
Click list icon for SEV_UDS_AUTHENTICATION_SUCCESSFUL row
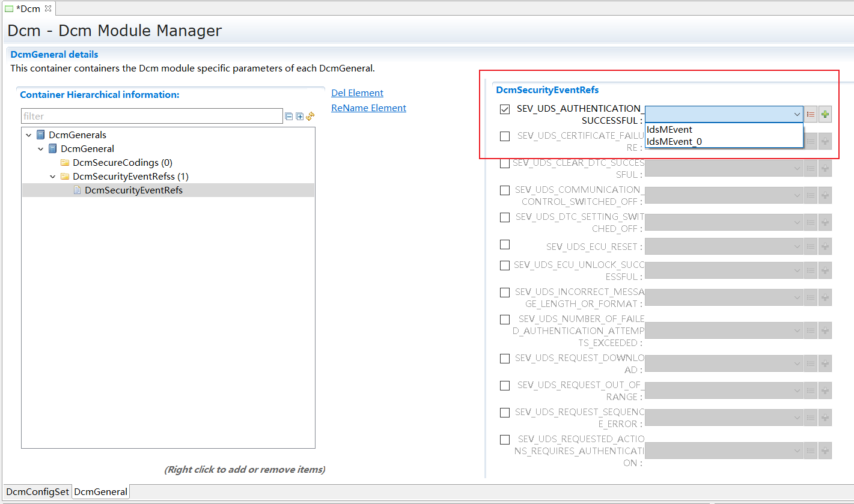[811, 114]
